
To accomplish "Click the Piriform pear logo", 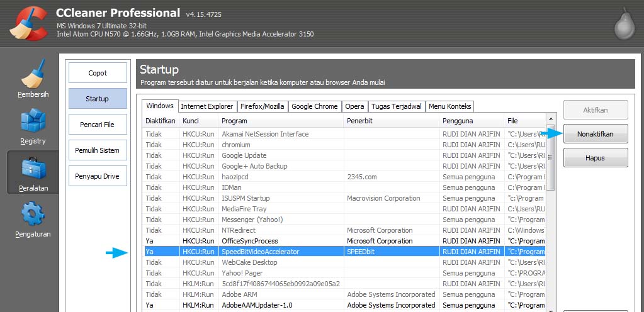I will click(x=624, y=23).
